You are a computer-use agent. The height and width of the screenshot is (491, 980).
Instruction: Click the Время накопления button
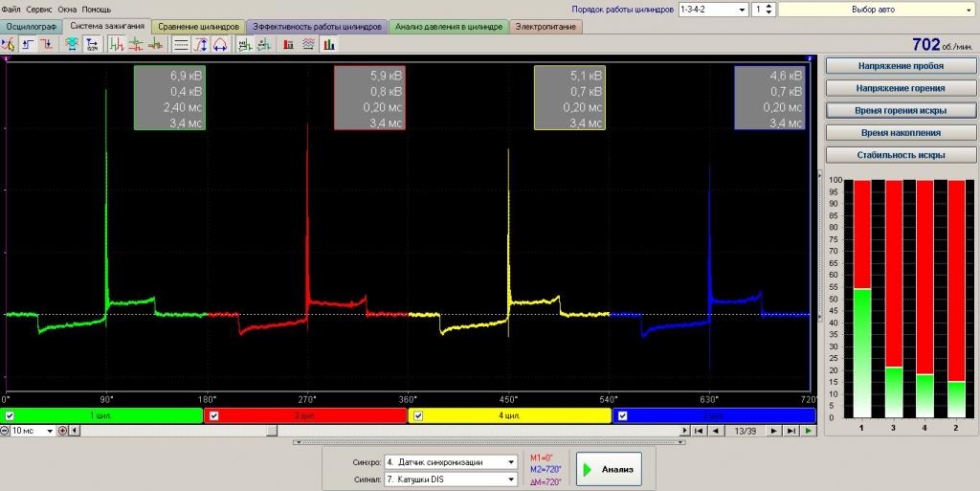point(901,132)
